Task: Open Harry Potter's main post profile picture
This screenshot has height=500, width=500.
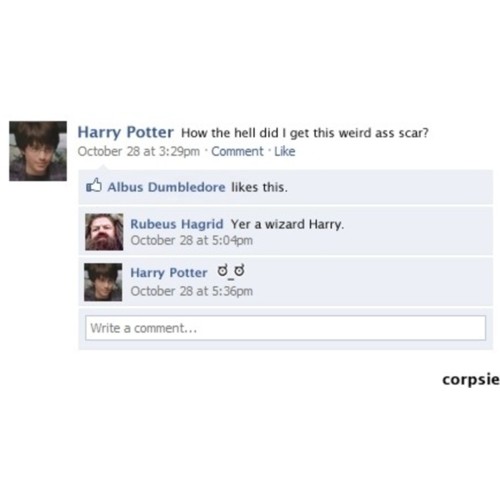Action: click(38, 151)
